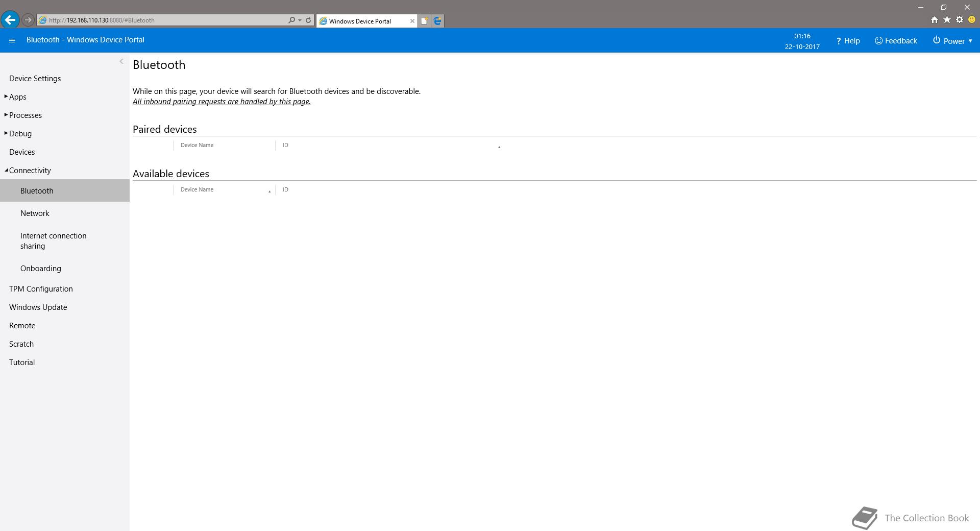Click the inbound pairing requests link
Viewport: 980px width, 531px height.
tap(222, 102)
